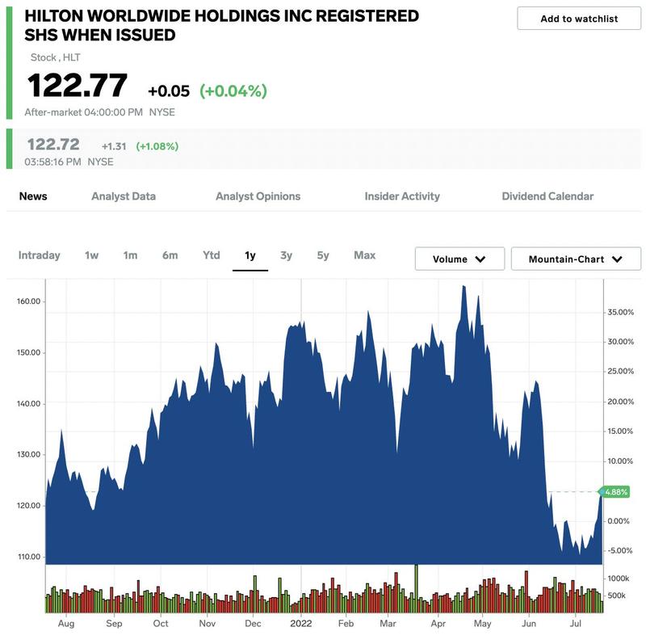Click the 0.00% percentage axis label
Image resolution: width=646 pixels, height=644 pixels.
click(x=619, y=521)
